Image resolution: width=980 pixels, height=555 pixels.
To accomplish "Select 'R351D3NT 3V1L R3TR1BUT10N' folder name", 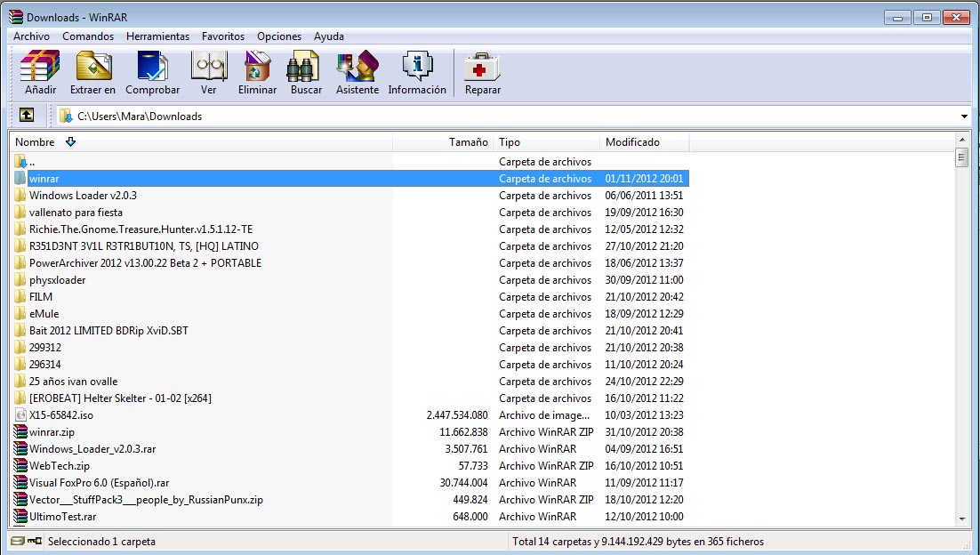I will (144, 246).
